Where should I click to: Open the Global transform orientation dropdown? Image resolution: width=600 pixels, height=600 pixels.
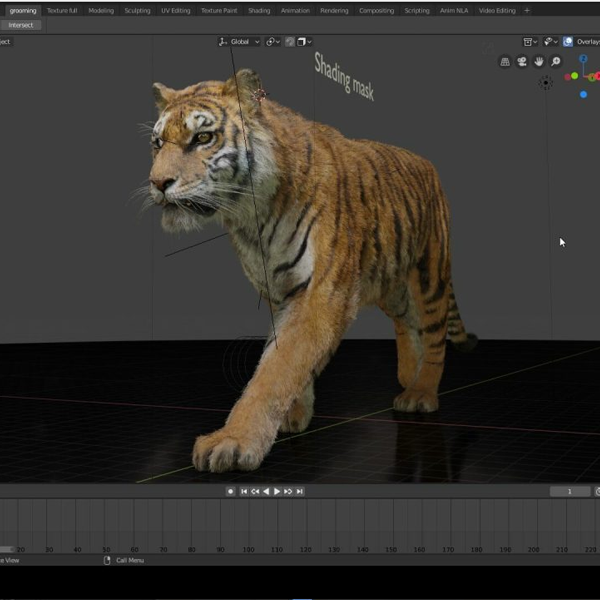[238, 42]
